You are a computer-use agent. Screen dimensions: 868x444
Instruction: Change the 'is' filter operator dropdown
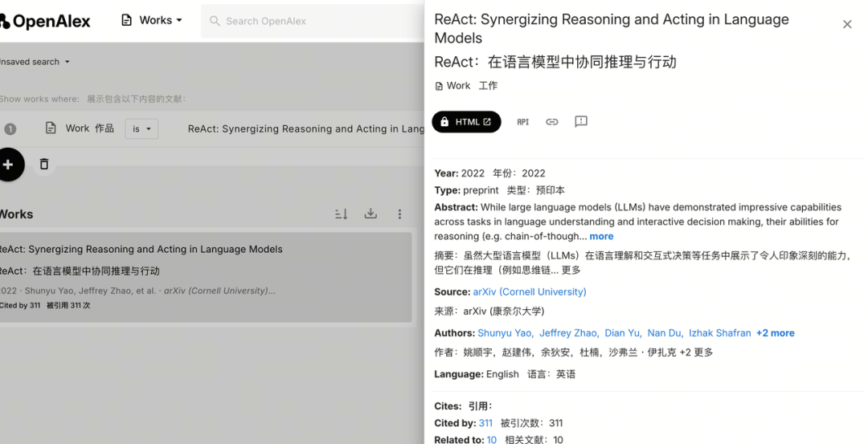pyautogui.click(x=141, y=128)
